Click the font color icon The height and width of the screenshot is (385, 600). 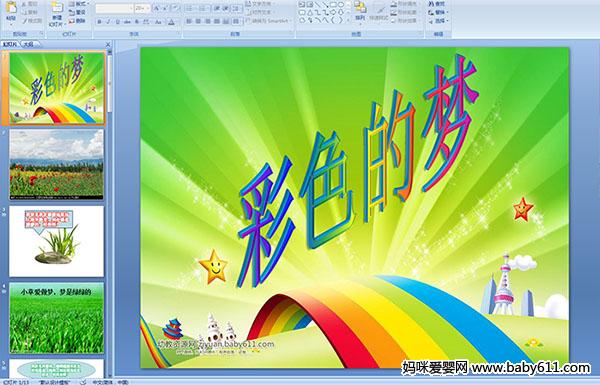click(172, 22)
